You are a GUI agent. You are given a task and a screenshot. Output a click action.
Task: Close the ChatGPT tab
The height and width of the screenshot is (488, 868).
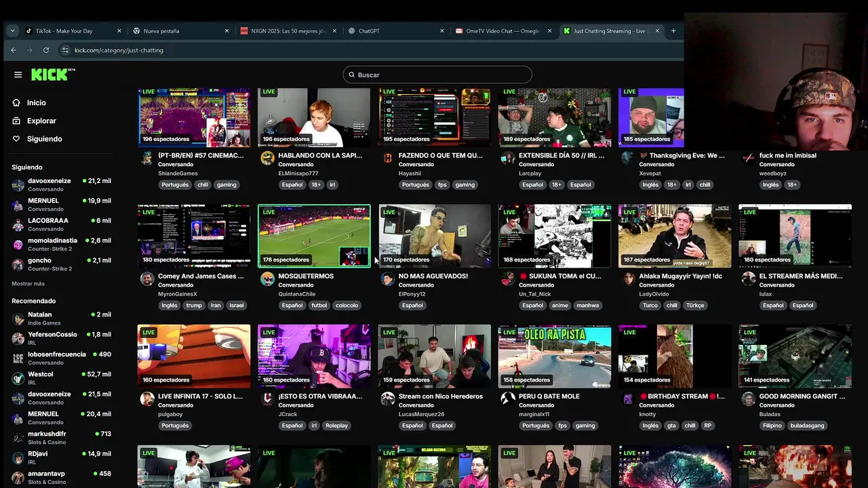[x=442, y=30]
